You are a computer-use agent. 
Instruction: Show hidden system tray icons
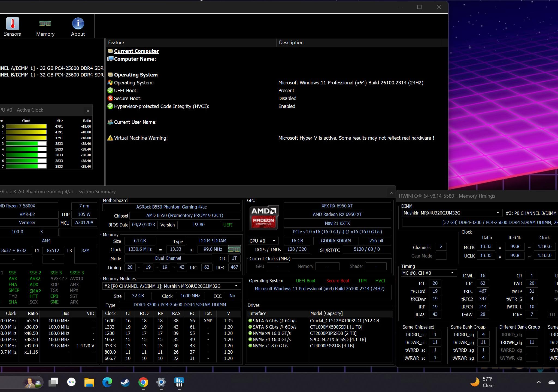click(539, 382)
